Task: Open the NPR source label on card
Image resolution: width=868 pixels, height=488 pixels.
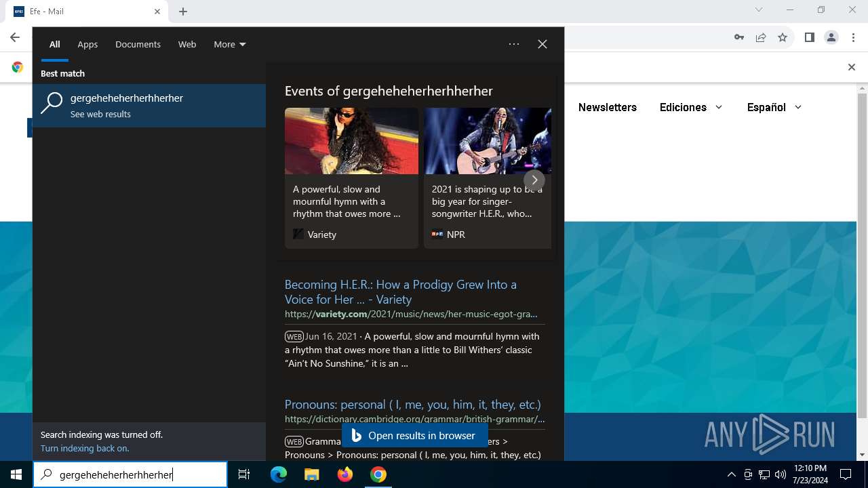Action: click(x=448, y=235)
